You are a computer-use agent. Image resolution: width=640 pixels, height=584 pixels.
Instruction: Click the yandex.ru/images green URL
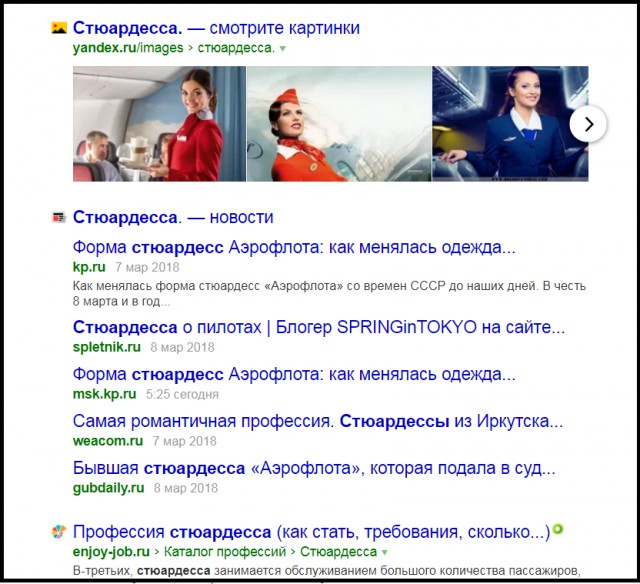(128, 48)
